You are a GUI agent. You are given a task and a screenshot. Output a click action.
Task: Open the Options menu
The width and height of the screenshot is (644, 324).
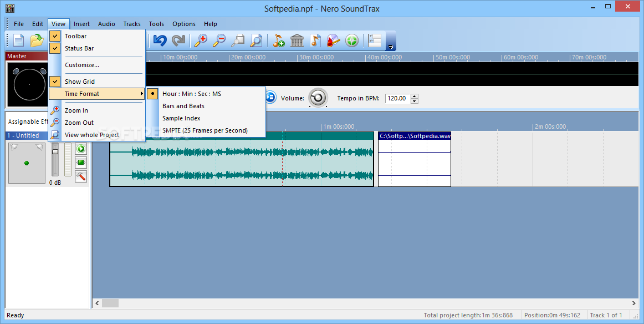tap(184, 24)
